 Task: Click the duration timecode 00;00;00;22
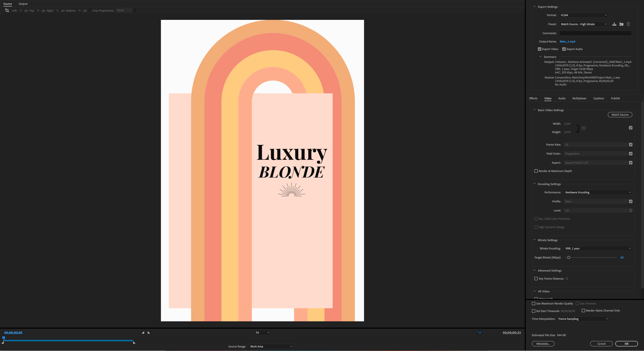click(x=512, y=333)
